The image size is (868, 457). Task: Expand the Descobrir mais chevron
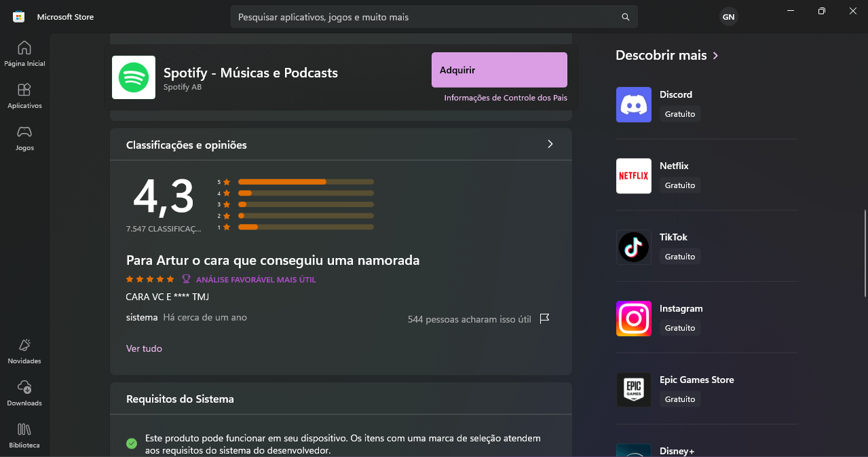715,56
